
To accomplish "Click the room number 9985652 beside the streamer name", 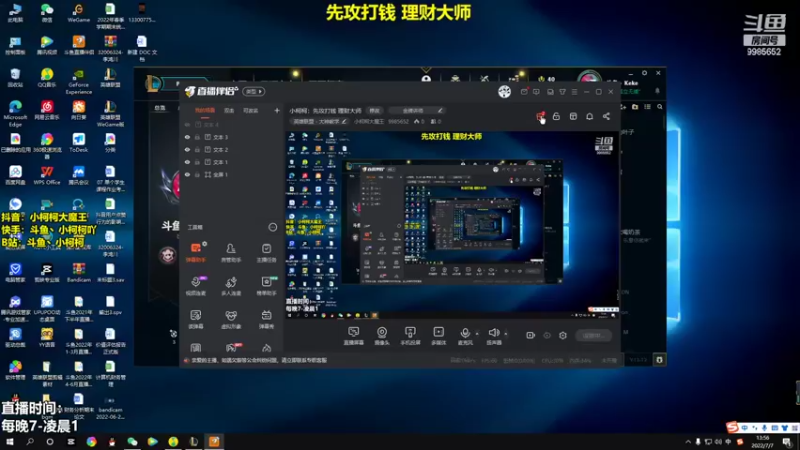I will (398, 121).
